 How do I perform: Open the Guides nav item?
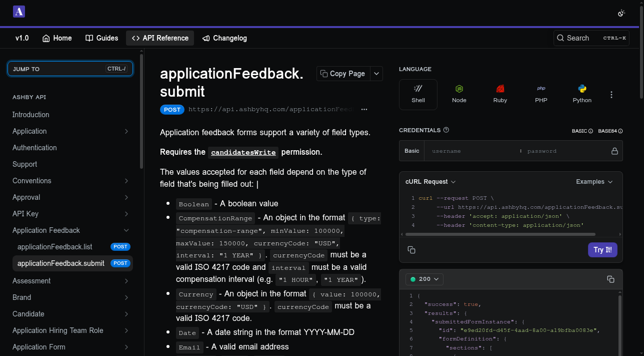pyautogui.click(x=102, y=38)
